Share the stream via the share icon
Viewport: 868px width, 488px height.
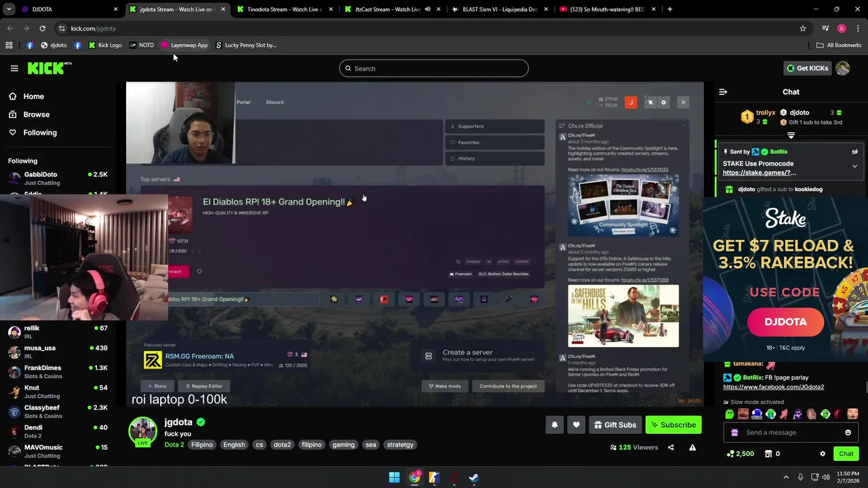point(671,447)
